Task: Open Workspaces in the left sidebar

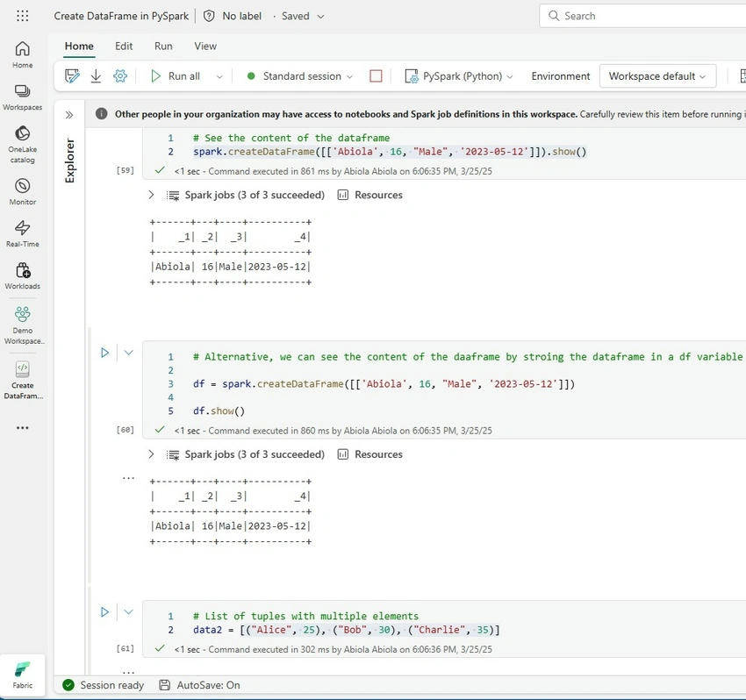Action: 22,97
